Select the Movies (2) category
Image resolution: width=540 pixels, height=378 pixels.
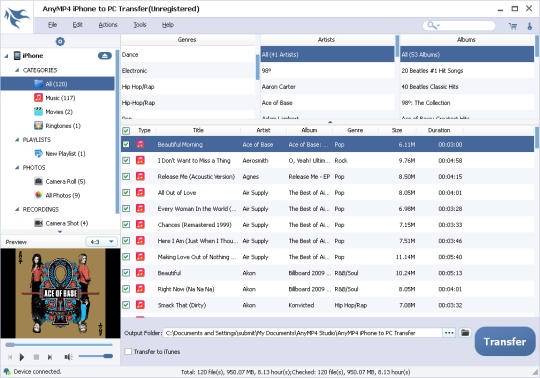(x=59, y=112)
